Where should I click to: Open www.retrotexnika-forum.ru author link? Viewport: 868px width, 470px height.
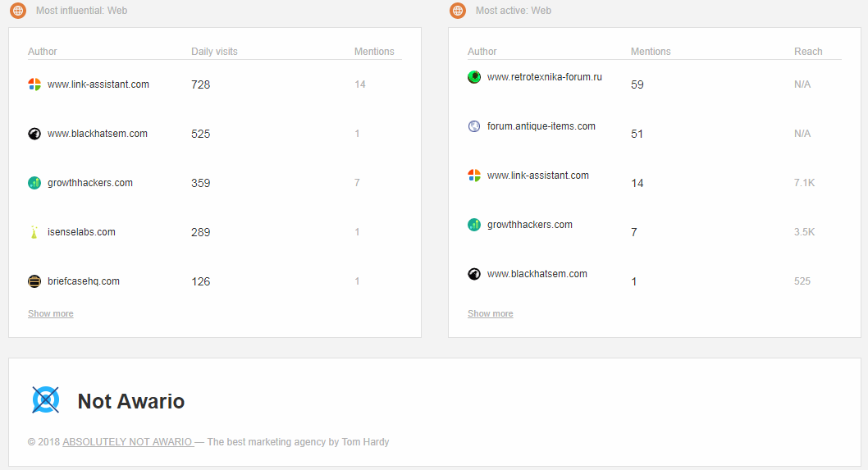click(x=544, y=77)
